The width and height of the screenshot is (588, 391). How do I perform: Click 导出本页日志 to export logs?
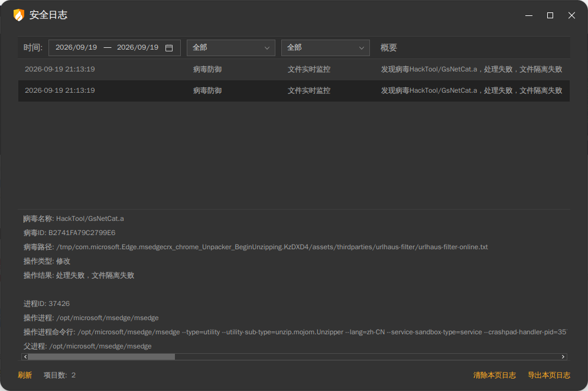(549, 375)
